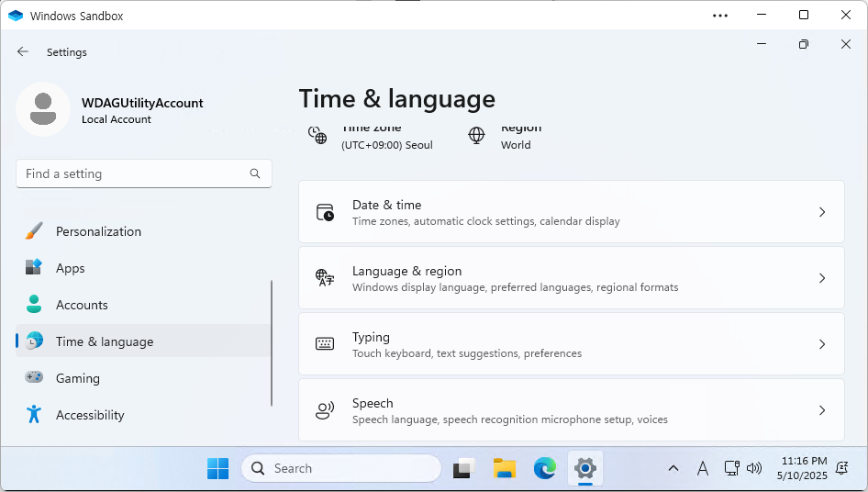Viewport: 868px width, 492px height.
Task: Expand the Language & region chevron
Action: click(x=822, y=278)
